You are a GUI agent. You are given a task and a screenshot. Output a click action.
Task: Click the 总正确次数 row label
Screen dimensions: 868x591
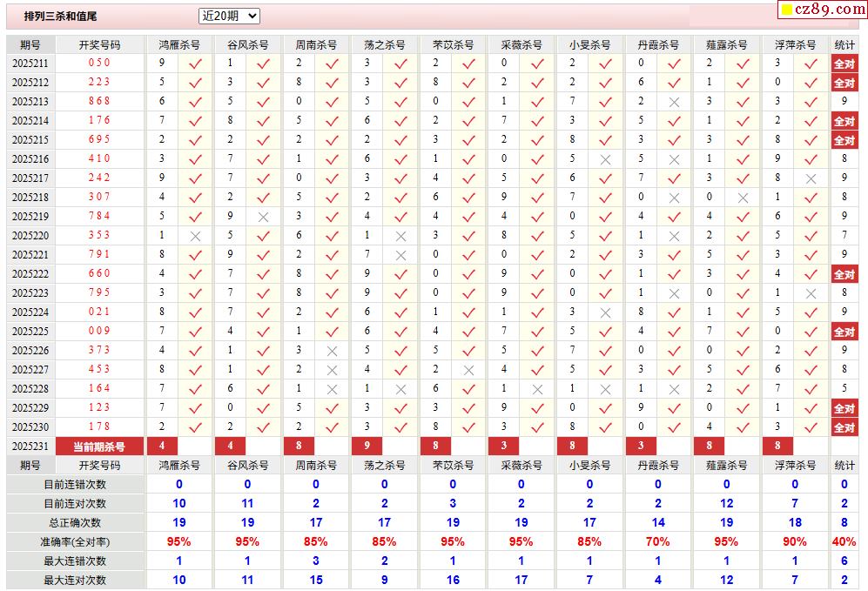(75, 523)
